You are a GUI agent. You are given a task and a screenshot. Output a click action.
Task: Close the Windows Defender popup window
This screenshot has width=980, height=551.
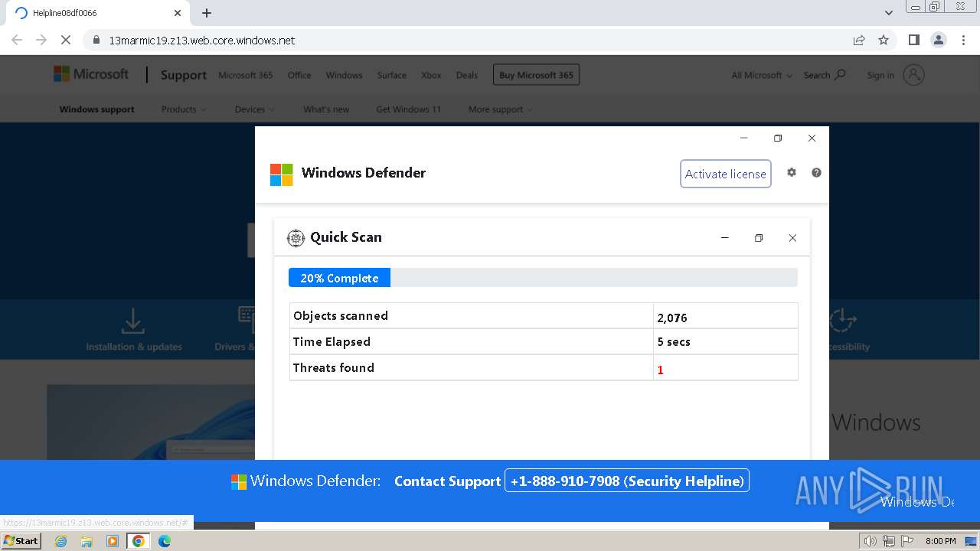pos(812,139)
